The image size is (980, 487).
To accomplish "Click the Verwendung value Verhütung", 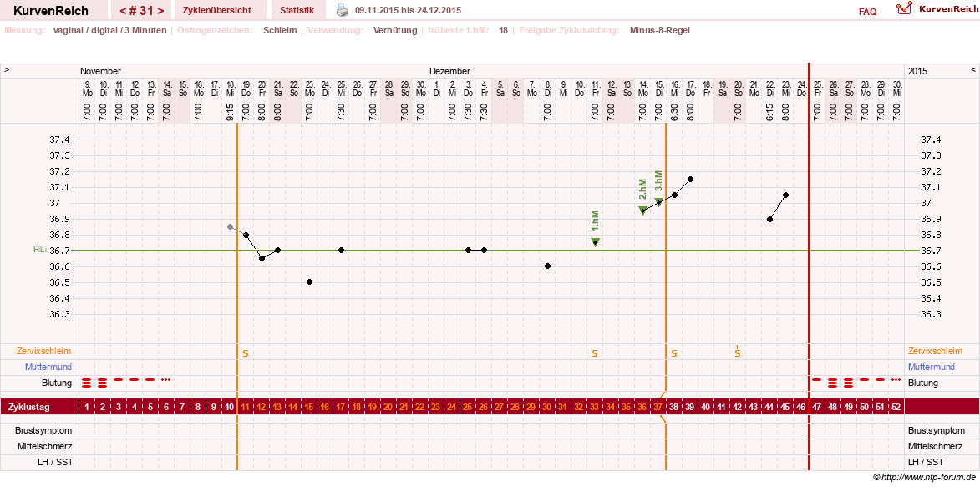I will (395, 30).
